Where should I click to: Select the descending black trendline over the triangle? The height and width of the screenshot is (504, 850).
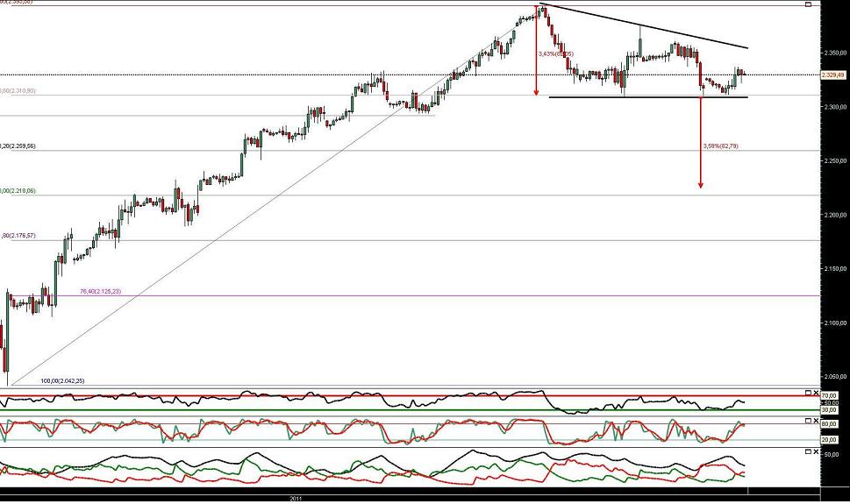644,26
